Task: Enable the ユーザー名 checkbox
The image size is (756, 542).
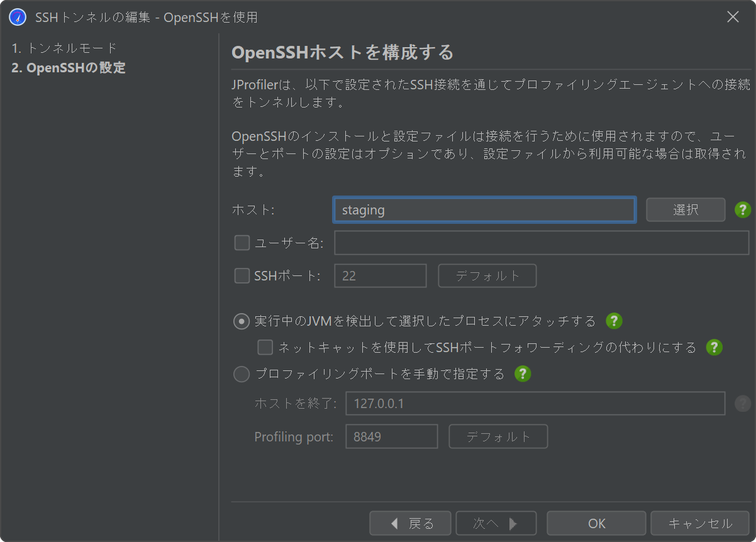Action: coord(242,243)
